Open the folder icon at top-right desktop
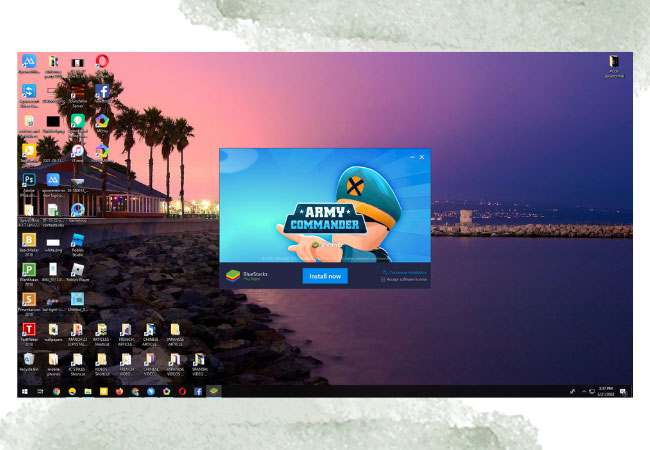 (x=613, y=62)
